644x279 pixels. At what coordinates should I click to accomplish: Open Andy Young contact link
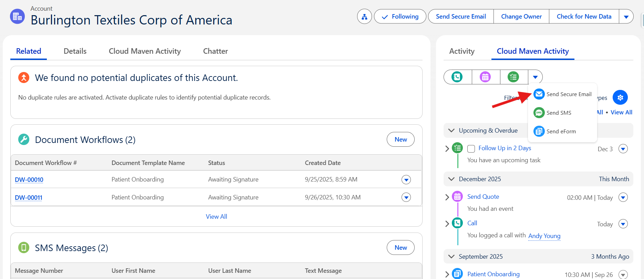pyautogui.click(x=544, y=236)
